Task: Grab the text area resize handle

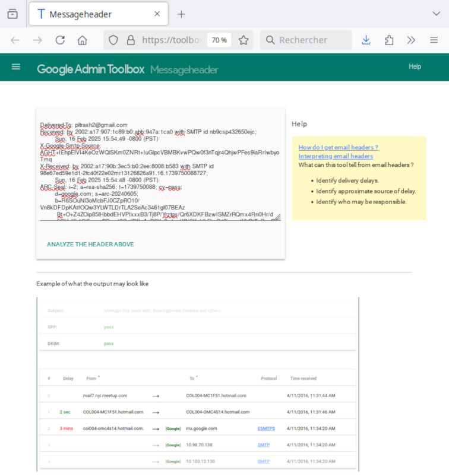Action: pyautogui.click(x=278, y=217)
